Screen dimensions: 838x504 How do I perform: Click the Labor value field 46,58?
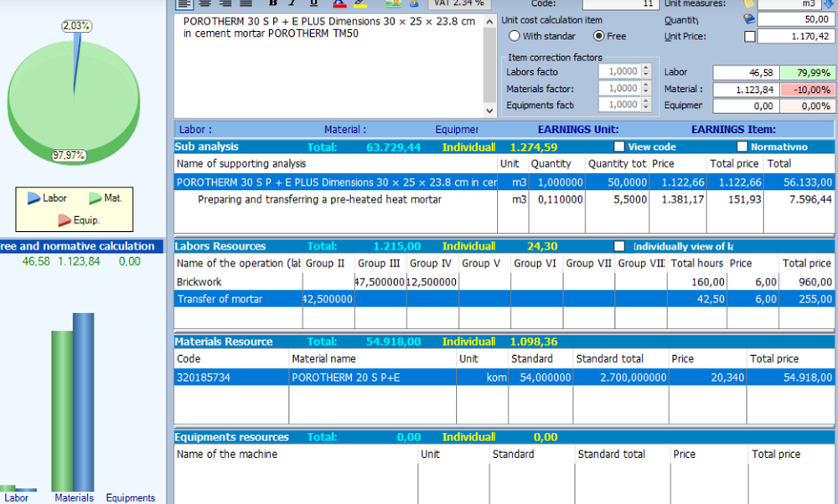pos(746,73)
